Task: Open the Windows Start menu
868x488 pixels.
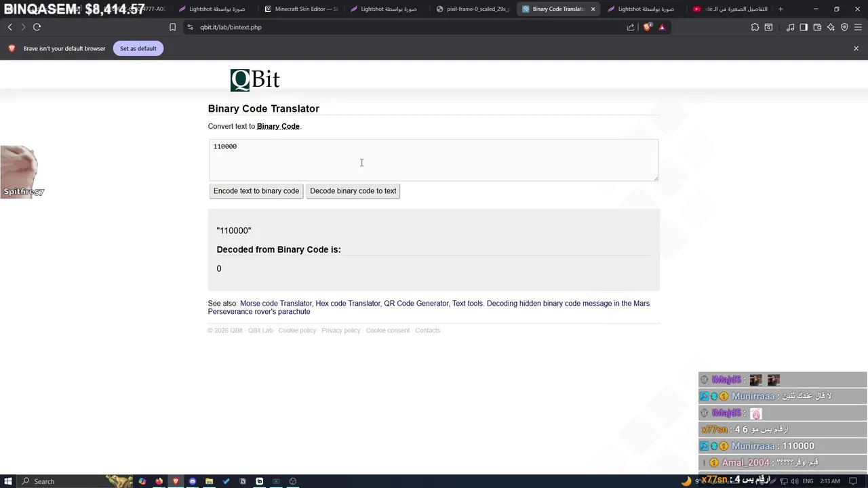Action: click(8, 481)
